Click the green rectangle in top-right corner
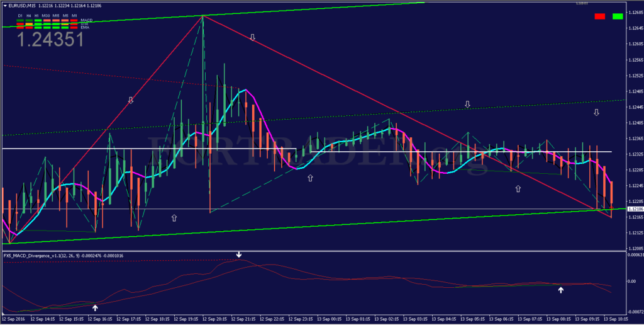The image size is (644, 325). point(618,16)
